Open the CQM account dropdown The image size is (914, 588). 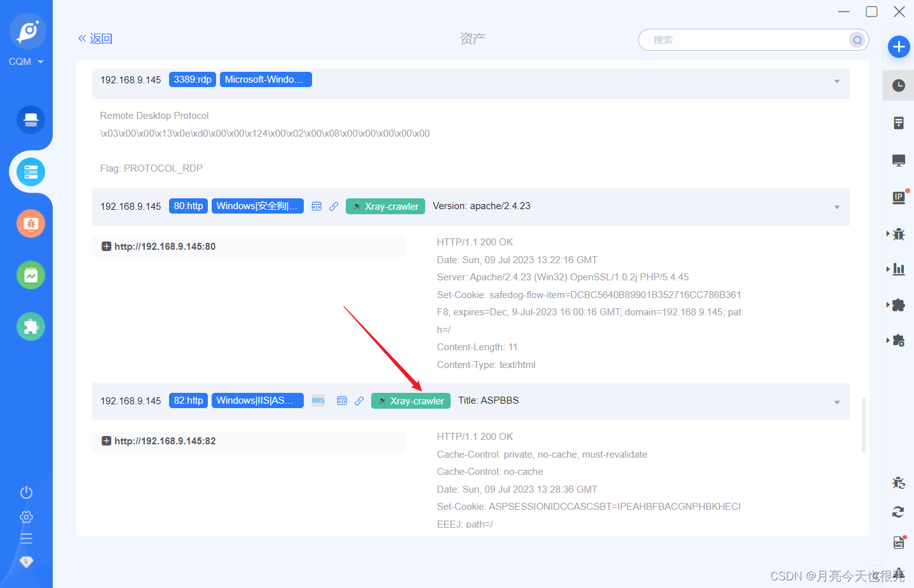[26, 62]
